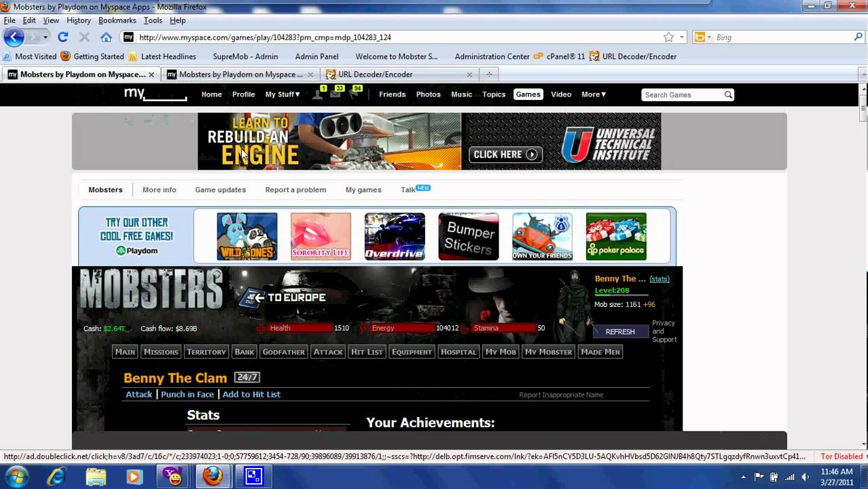Image resolution: width=868 pixels, height=489 pixels.
Task: Open the Hospital game menu button
Action: 458,352
